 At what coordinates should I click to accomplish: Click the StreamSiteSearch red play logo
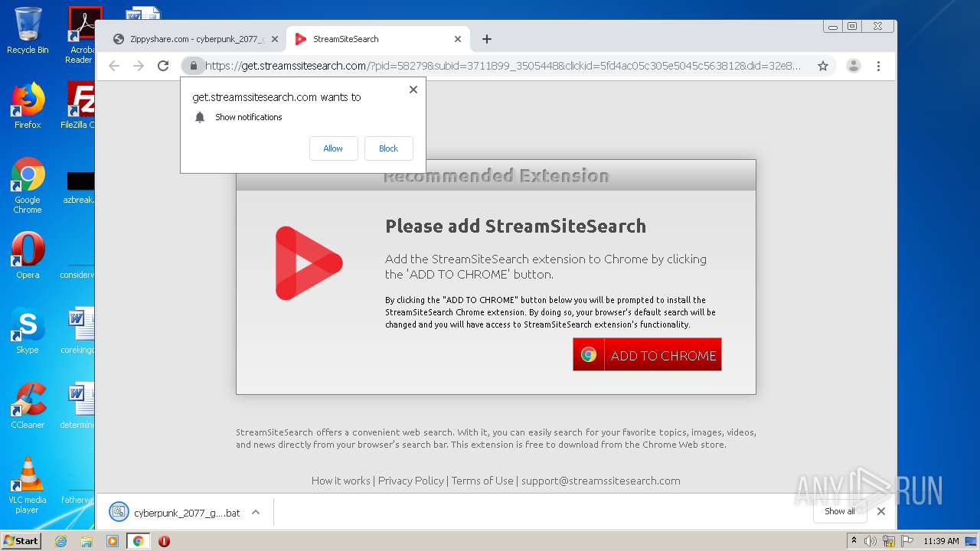[309, 263]
